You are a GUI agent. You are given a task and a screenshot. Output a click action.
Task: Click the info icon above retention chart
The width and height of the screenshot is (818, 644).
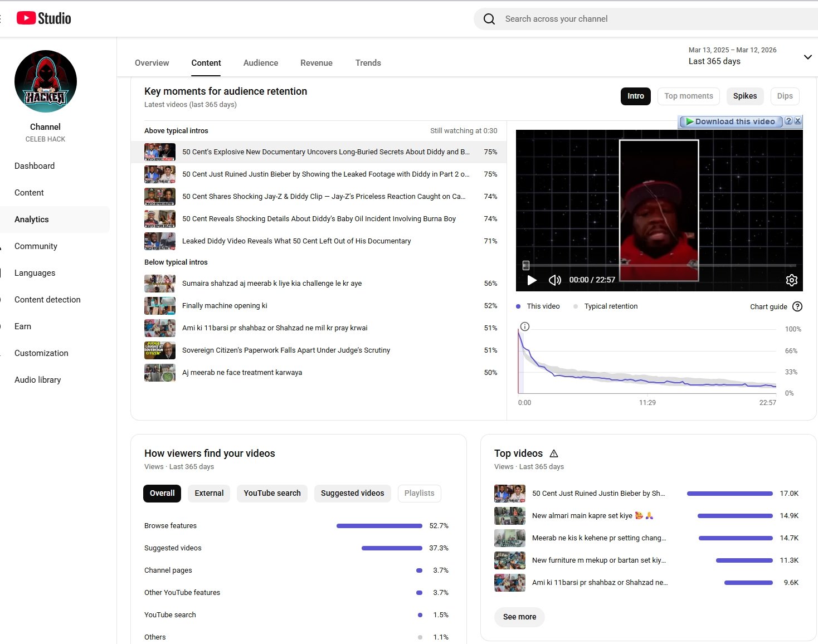[524, 326]
